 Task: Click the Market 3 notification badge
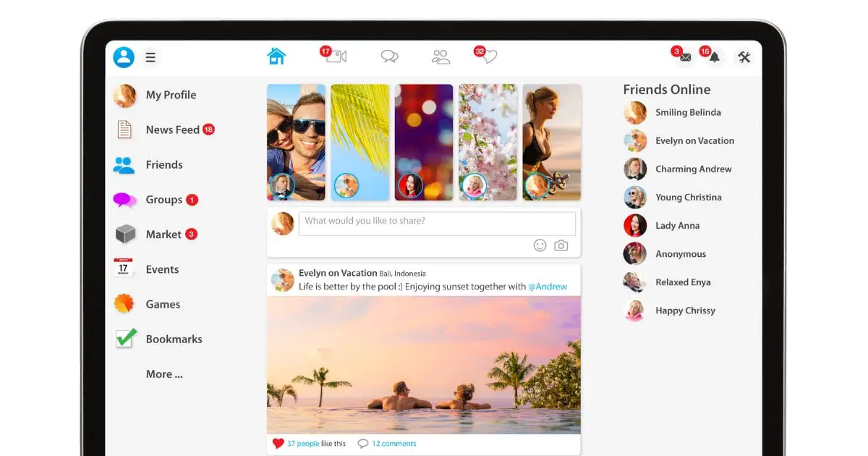[x=191, y=235]
